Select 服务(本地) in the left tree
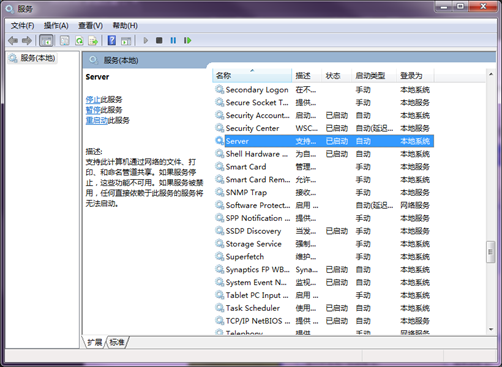Image resolution: width=502 pixels, height=367 pixels. click(x=33, y=58)
